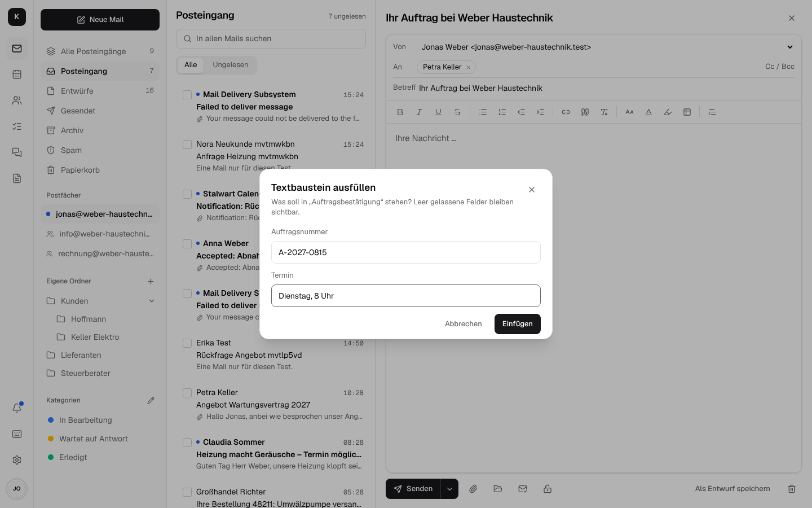Viewport: 812px width, 508px height.
Task: Collapse the Kunden folder
Action: (x=152, y=301)
